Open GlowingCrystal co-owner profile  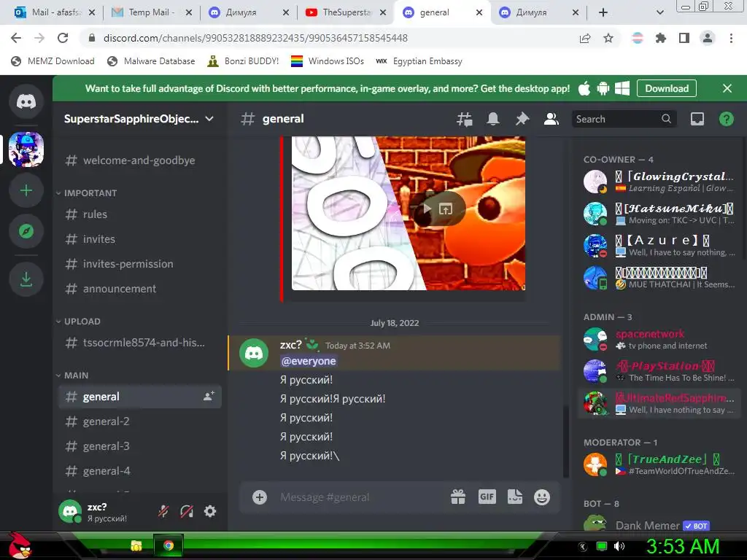pyautogui.click(x=659, y=182)
